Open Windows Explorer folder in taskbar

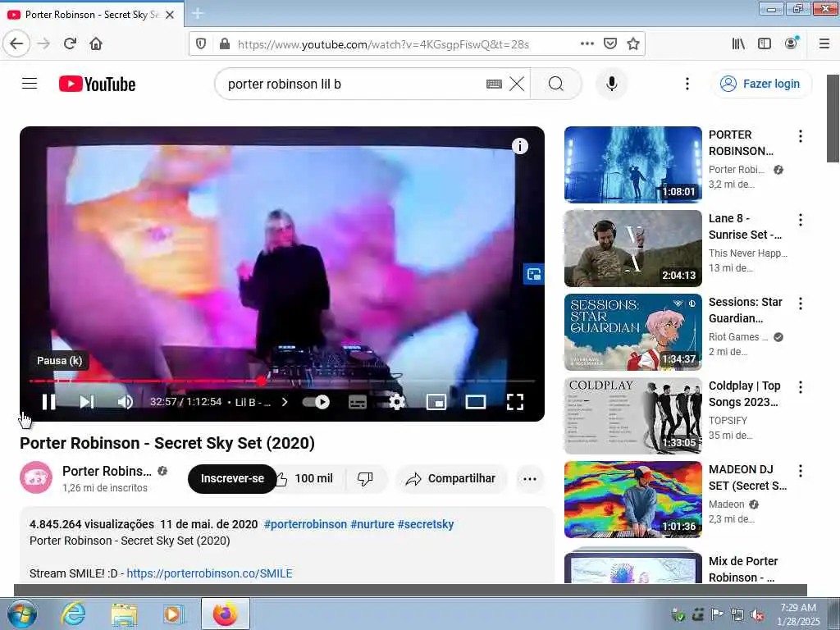[x=125, y=614]
